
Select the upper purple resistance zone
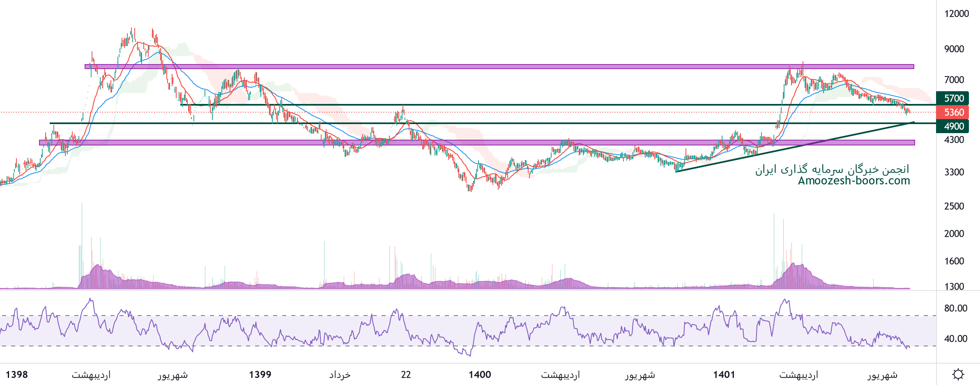point(493,66)
